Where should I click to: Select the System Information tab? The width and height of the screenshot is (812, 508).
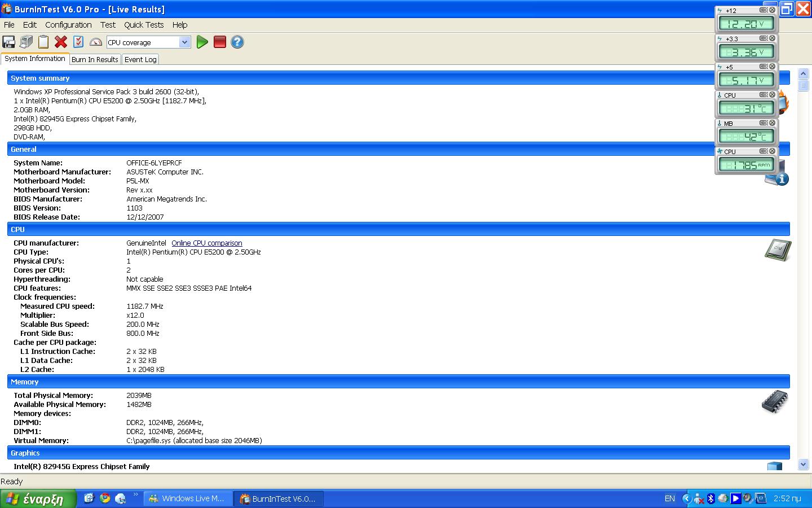pyautogui.click(x=34, y=59)
